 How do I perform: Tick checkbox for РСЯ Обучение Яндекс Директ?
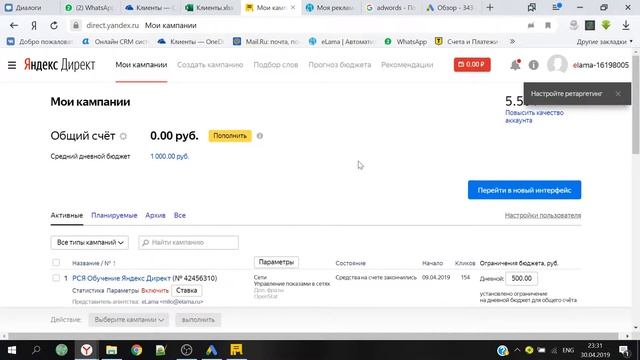56,278
